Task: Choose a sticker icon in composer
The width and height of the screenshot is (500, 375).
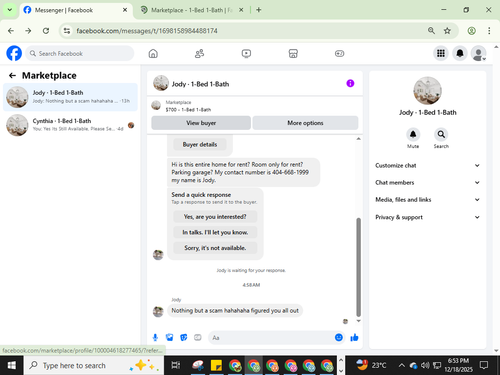Action: coord(184,338)
